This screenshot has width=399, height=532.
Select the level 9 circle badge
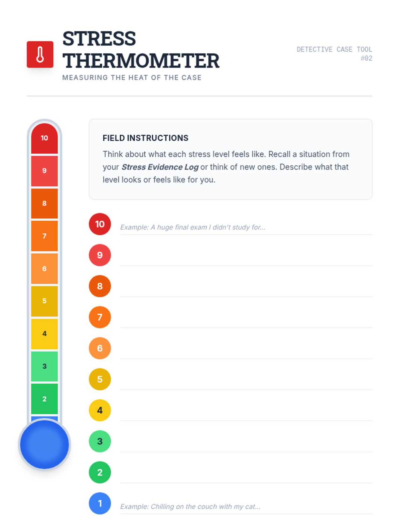(100, 255)
